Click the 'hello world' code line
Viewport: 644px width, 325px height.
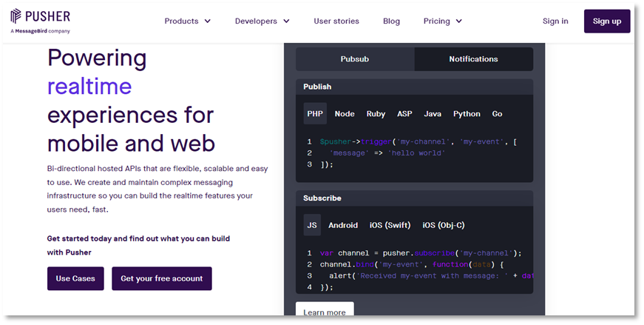(x=387, y=153)
